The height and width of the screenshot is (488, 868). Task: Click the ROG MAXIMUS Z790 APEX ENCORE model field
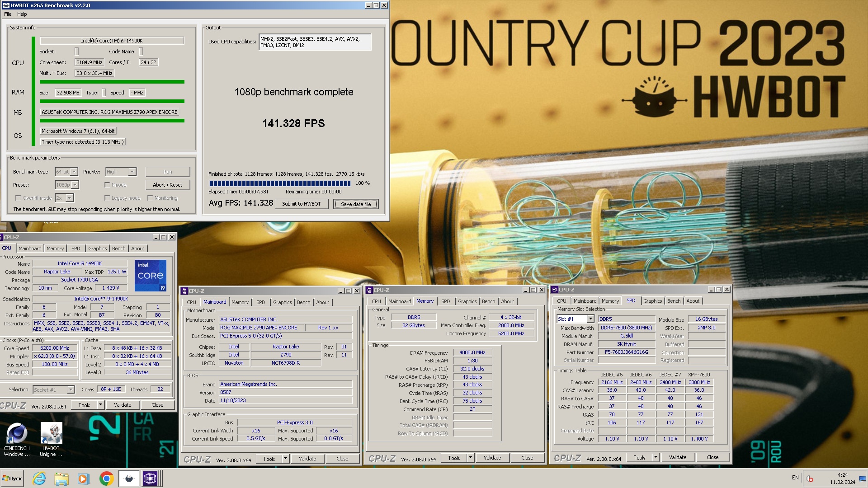pos(261,328)
